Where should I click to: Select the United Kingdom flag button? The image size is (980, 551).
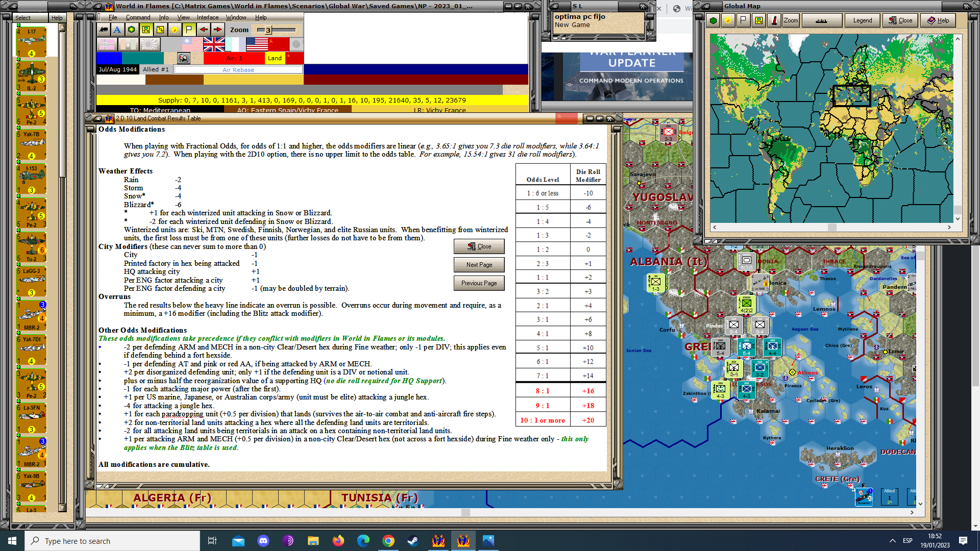(x=214, y=45)
